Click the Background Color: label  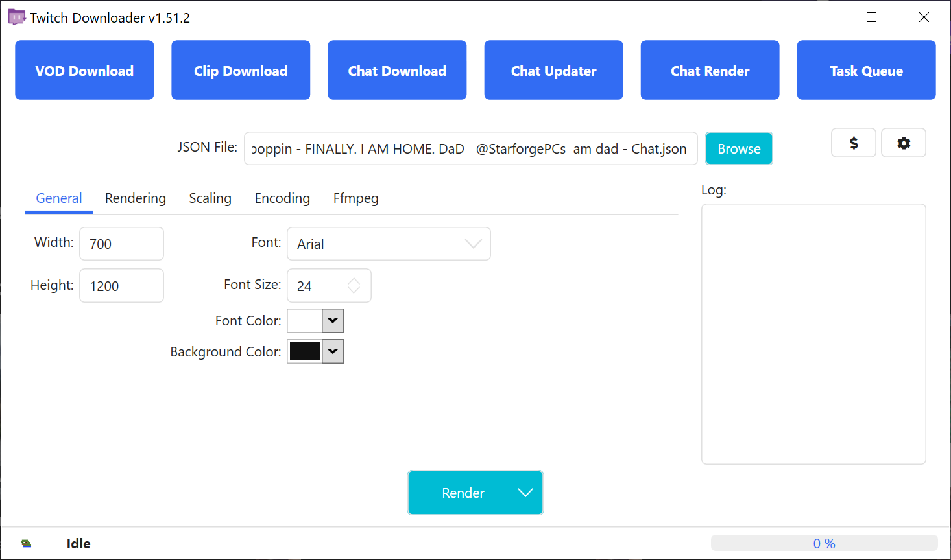coord(226,352)
